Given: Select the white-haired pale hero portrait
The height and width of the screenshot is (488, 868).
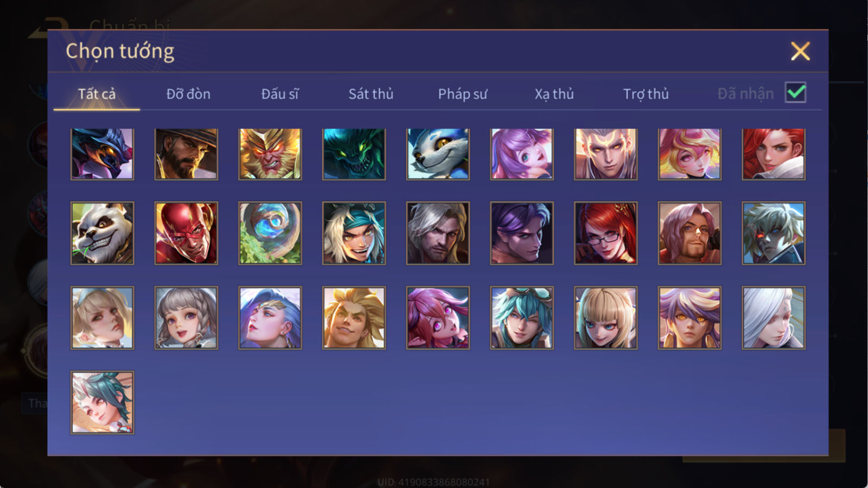Looking at the screenshot, I should (x=774, y=318).
